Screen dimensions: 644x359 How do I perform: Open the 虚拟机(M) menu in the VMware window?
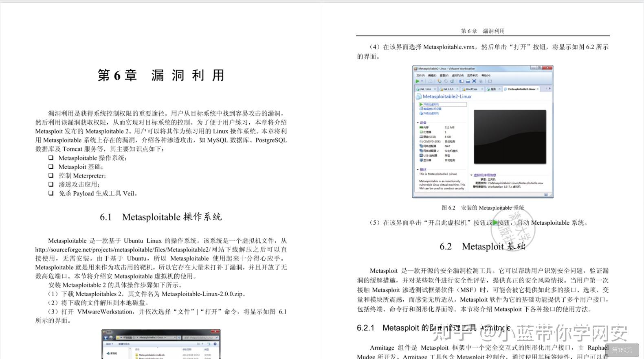pos(458,75)
